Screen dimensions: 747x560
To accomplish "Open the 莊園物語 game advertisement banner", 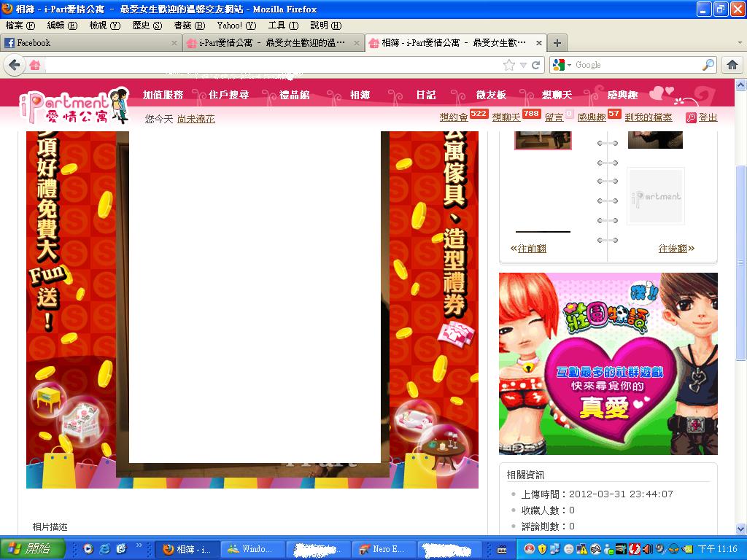I will 608,364.
